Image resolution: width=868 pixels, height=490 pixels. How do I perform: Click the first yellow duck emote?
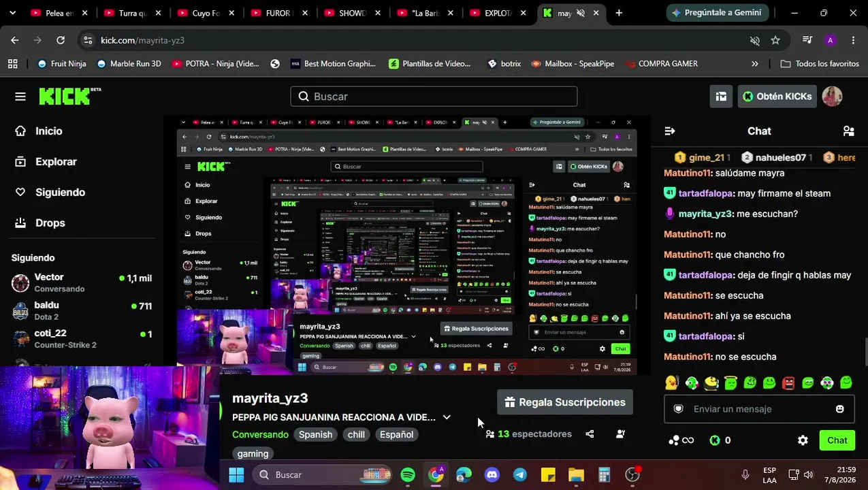point(672,382)
